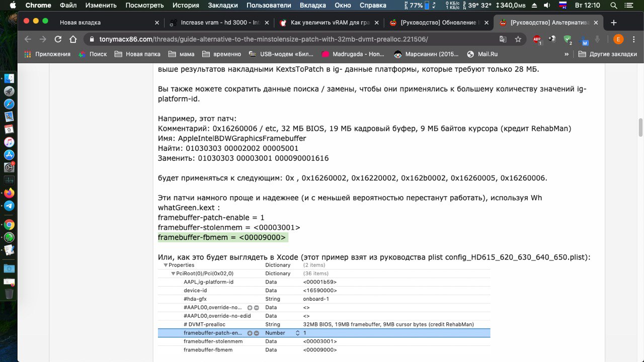This screenshot has width=644, height=362.
Task: Open the orange user profile avatar
Action: tap(618, 39)
